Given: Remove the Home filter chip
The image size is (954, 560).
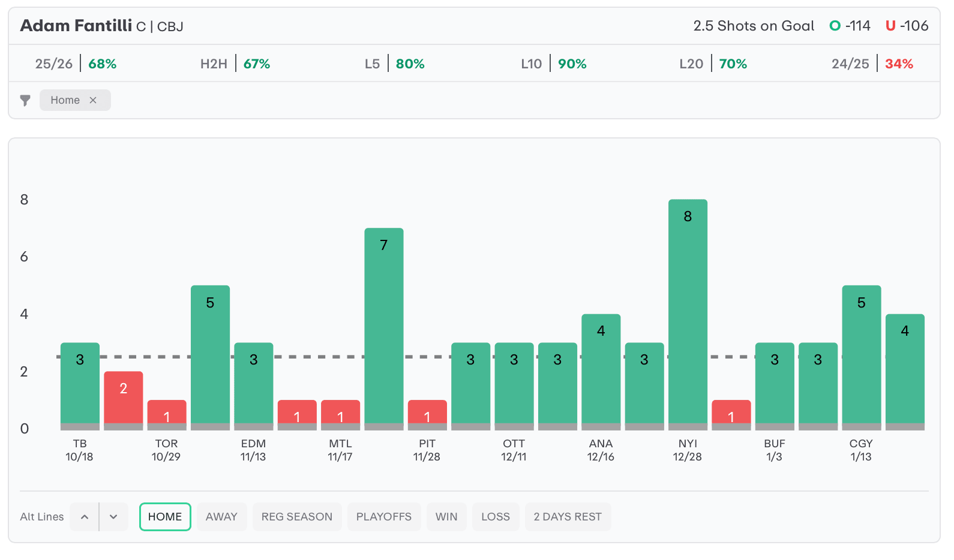Looking at the screenshot, I should [x=93, y=100].
